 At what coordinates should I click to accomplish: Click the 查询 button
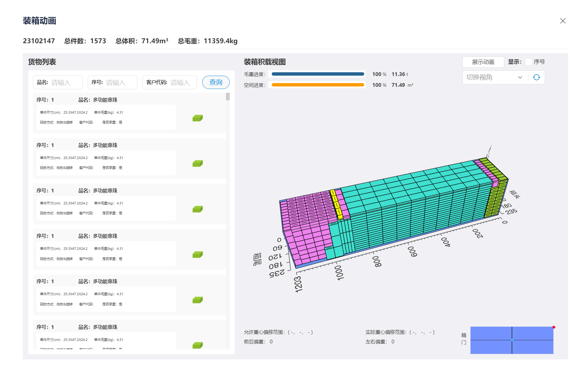point(216,82)
